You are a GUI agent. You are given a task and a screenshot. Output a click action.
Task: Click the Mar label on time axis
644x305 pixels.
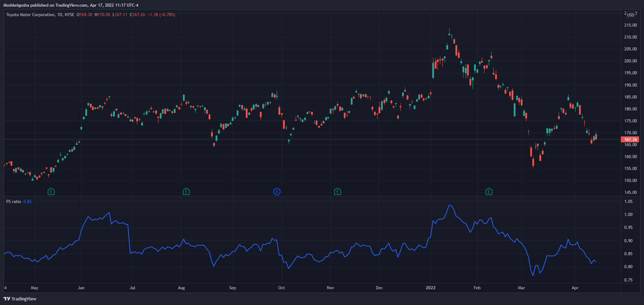521,288
